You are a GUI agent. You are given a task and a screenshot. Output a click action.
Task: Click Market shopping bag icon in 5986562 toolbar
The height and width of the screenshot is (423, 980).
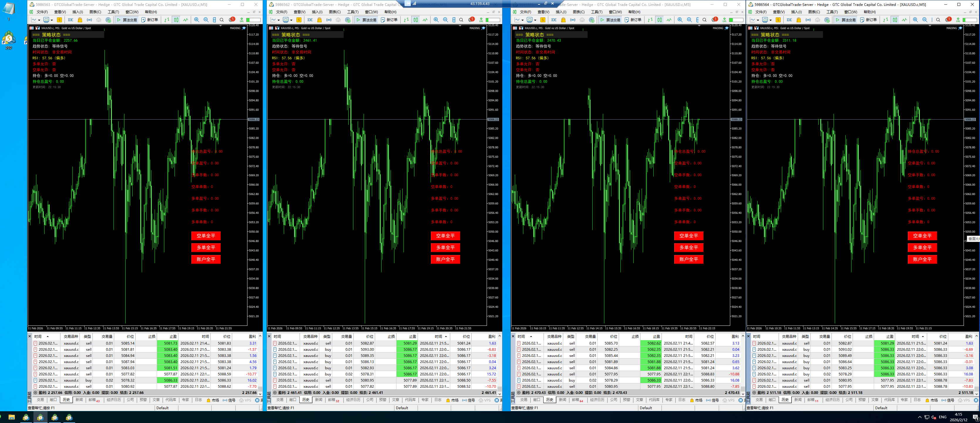319,20
